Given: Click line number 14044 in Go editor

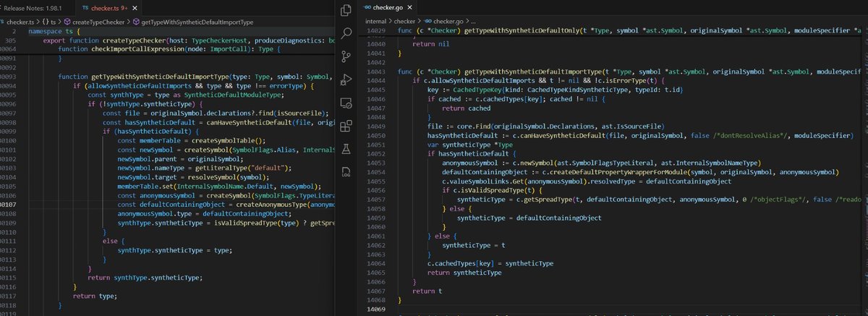Looking at the screenshot, I should click(375, 80).
